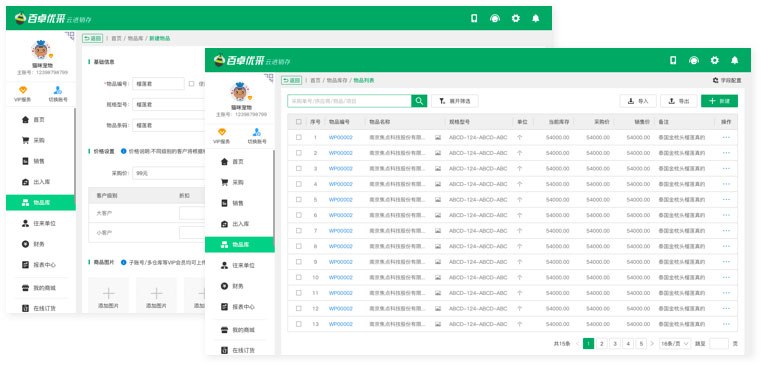Check the checkbox for row 3

[298, 169]
